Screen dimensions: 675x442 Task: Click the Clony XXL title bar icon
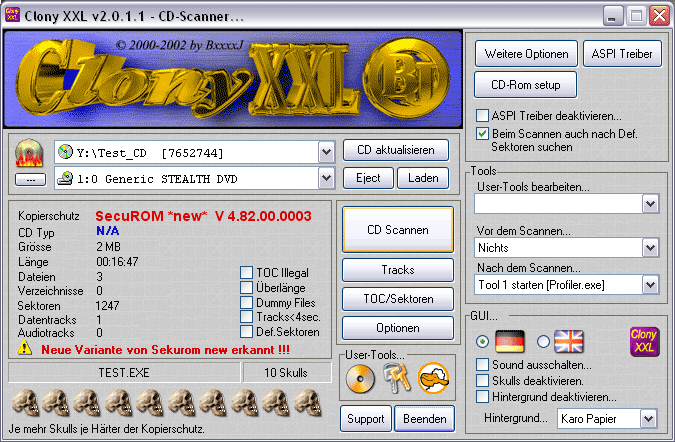[x=12, y=15]
